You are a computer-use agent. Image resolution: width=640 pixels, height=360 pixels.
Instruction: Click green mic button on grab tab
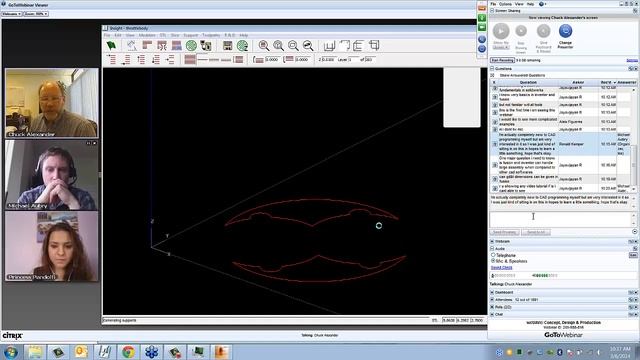[482, 18]
